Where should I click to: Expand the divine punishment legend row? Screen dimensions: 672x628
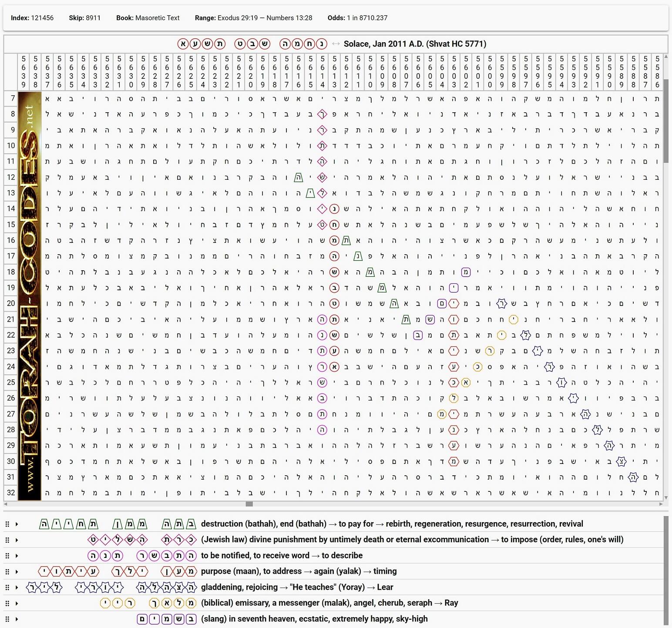[x=17, y=540]
